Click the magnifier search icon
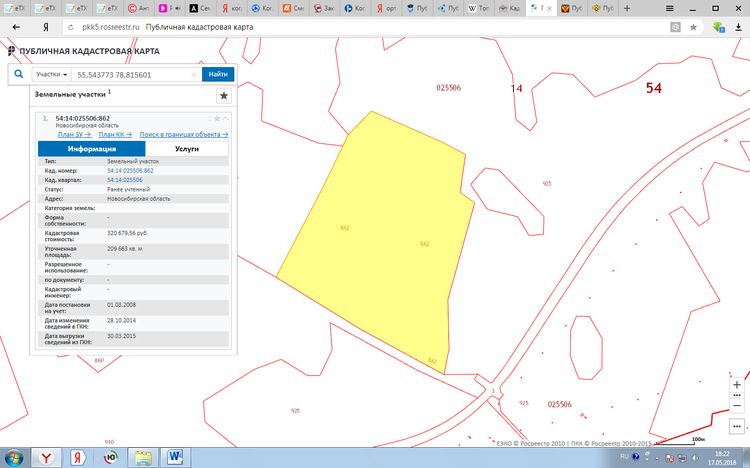 [18, 74]
